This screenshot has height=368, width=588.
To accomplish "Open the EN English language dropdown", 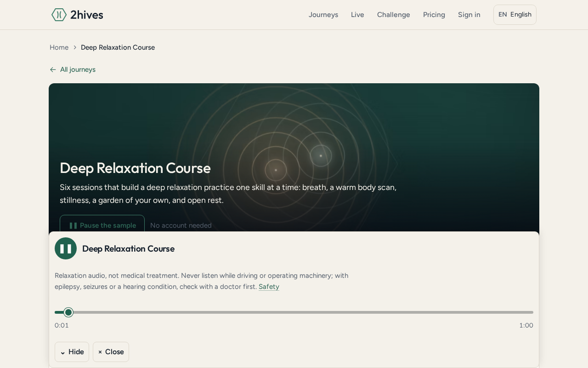I will pos(515,15).
